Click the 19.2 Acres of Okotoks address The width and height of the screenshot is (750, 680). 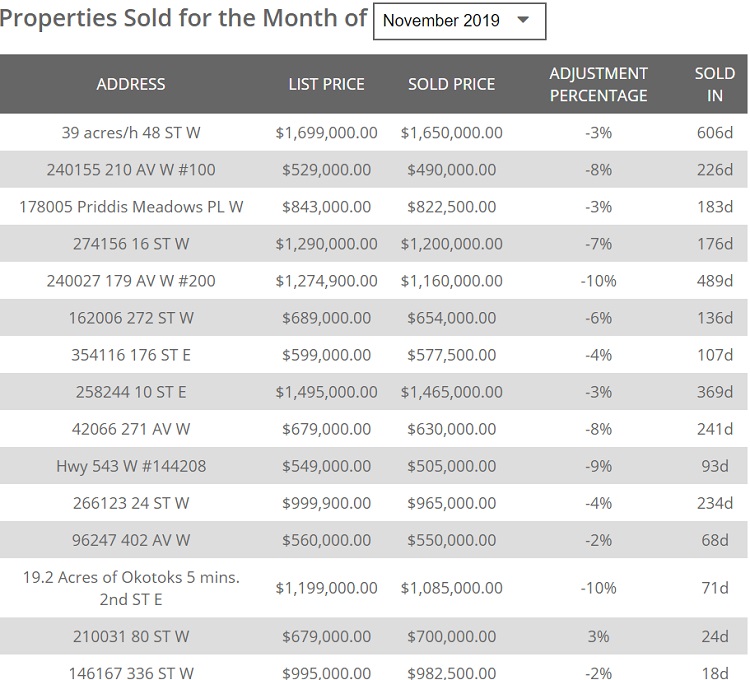131,588
